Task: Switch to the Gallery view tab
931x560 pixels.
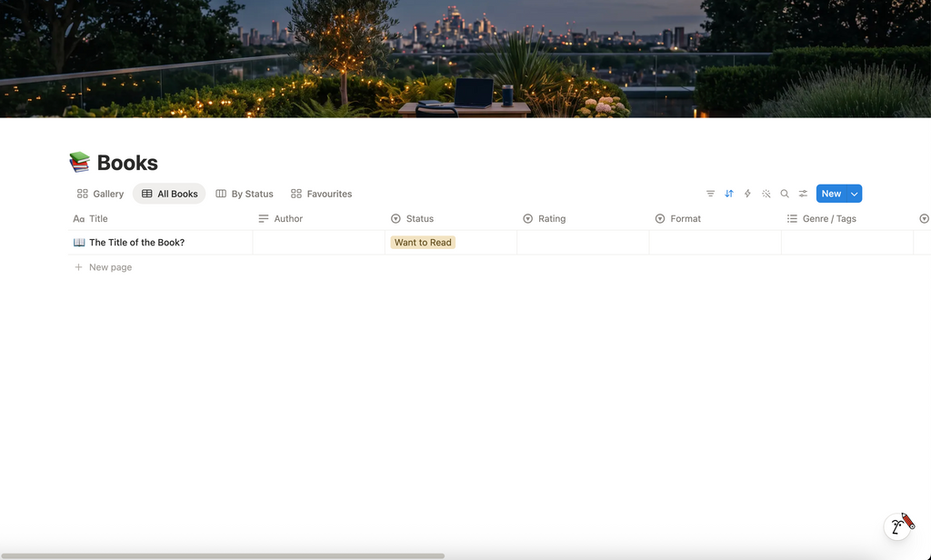Action: click(x=100, y=194)
